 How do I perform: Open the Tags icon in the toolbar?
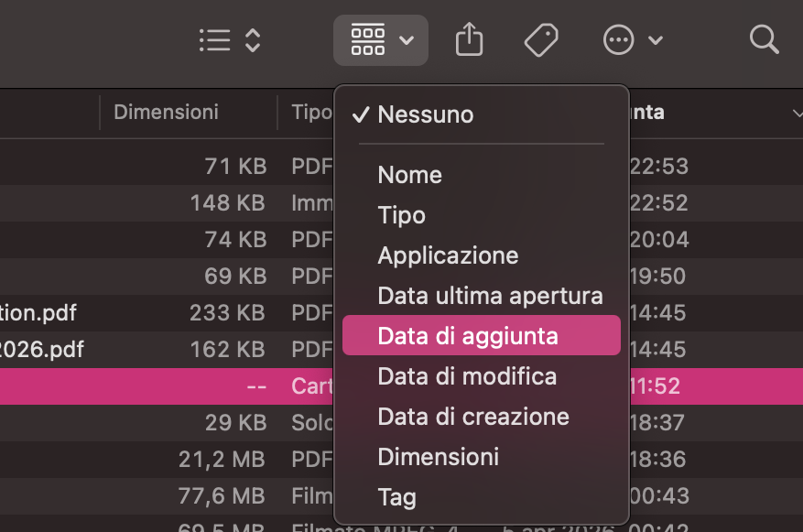pos(540,39)
